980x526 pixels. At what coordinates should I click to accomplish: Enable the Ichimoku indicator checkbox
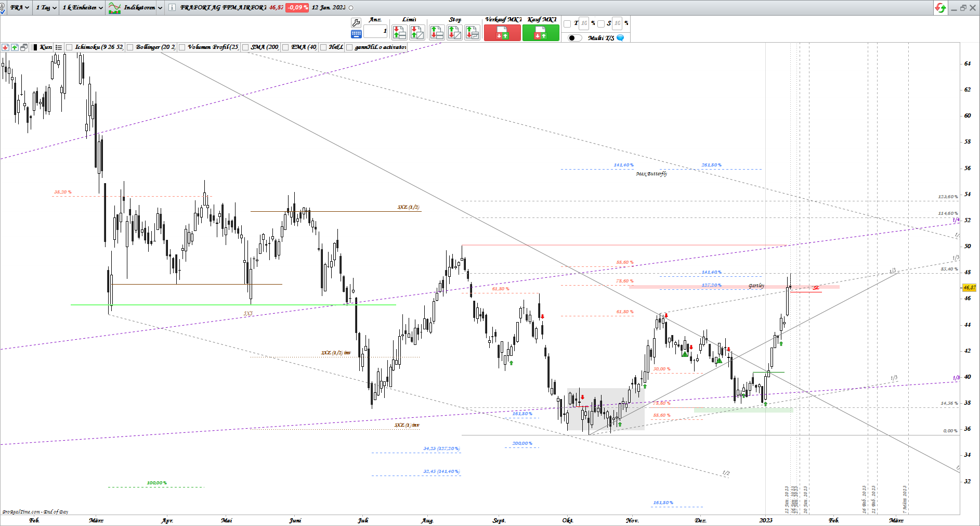pos(69,47)
